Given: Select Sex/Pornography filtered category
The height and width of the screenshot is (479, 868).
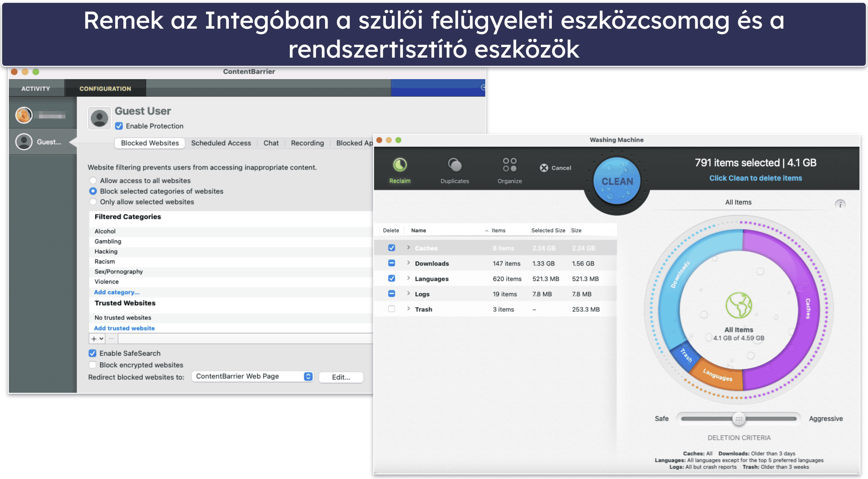Looking at the screenshot, I should pos(231,272).
